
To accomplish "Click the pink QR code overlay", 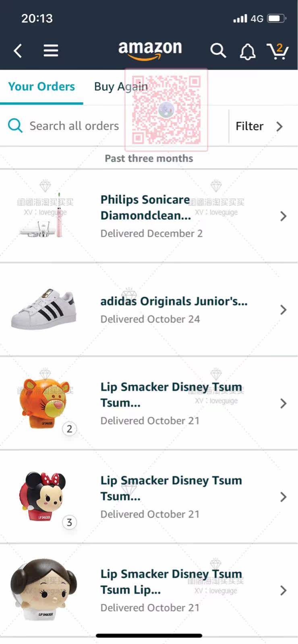I will point(166,109).
